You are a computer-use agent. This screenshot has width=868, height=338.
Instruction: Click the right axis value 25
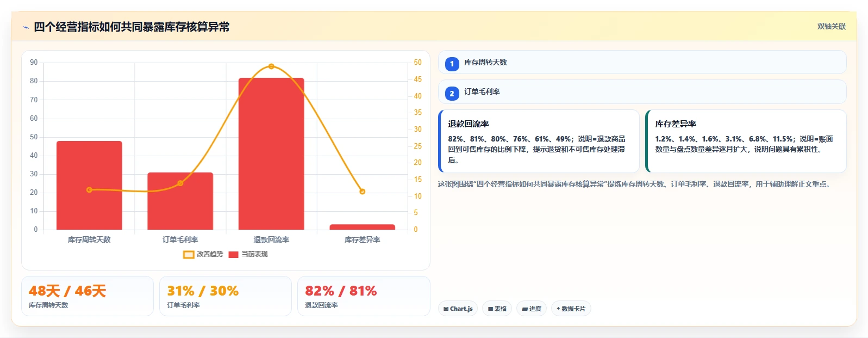click(x=417, y=146)
